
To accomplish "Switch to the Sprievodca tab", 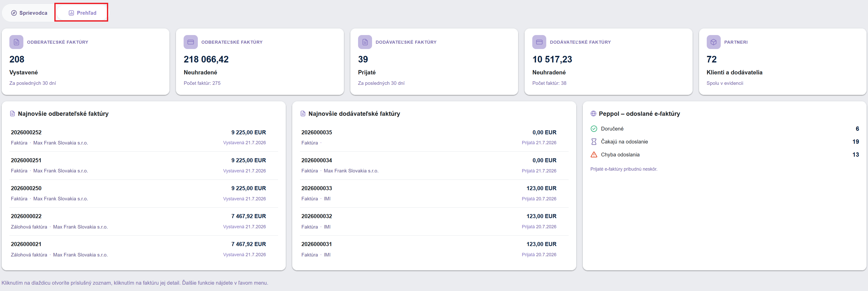I will click(x=29, y=13).
